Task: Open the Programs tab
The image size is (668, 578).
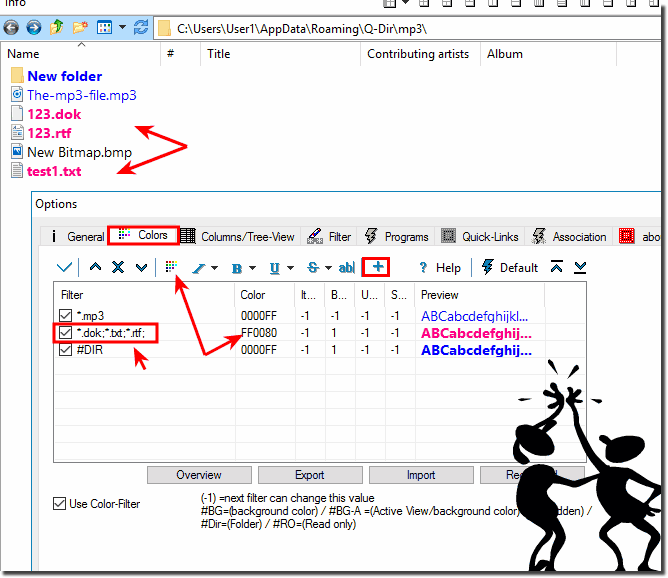Action: pos(396,236)
